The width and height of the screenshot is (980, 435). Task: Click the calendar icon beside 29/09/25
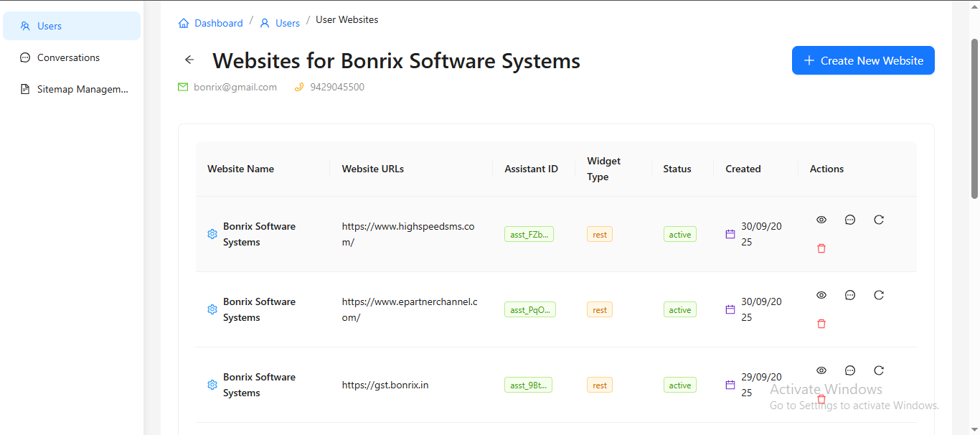pos(730,385)
